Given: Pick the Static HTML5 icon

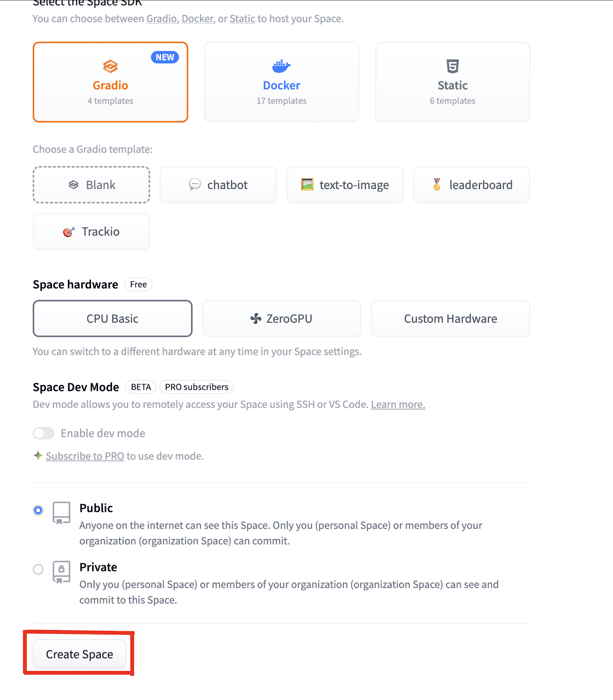Looking at the screenshot, I should pyautogui.click(x=452, y=66).
